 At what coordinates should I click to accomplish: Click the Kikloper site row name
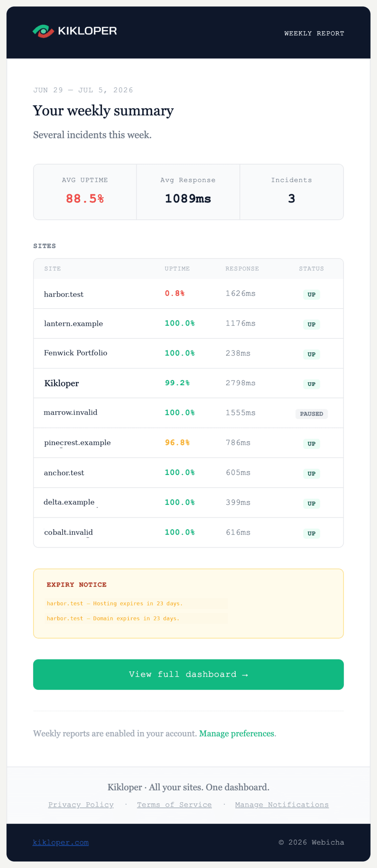tap(61, 383)
